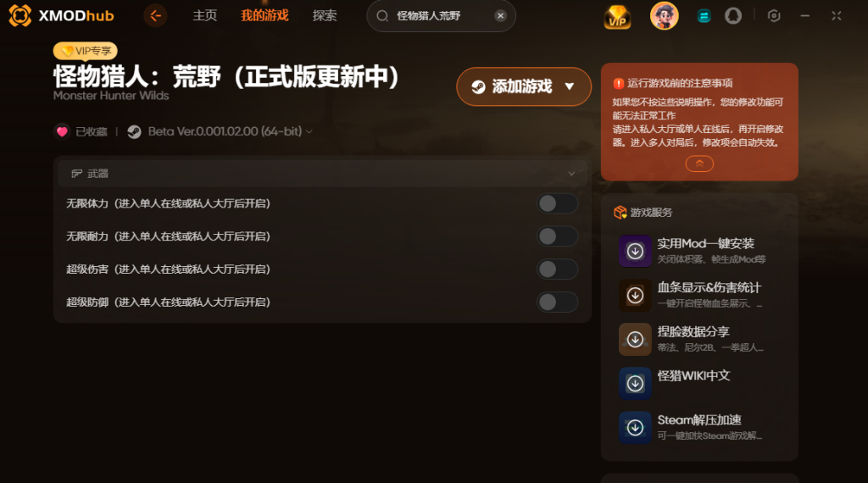Click the pink heart 已收藏 favorite icon
Viewport: 868px width, 483px height.
[62, 131]
